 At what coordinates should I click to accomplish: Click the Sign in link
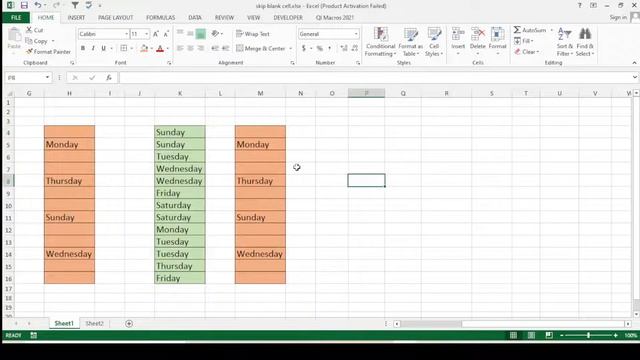point(618,17)
